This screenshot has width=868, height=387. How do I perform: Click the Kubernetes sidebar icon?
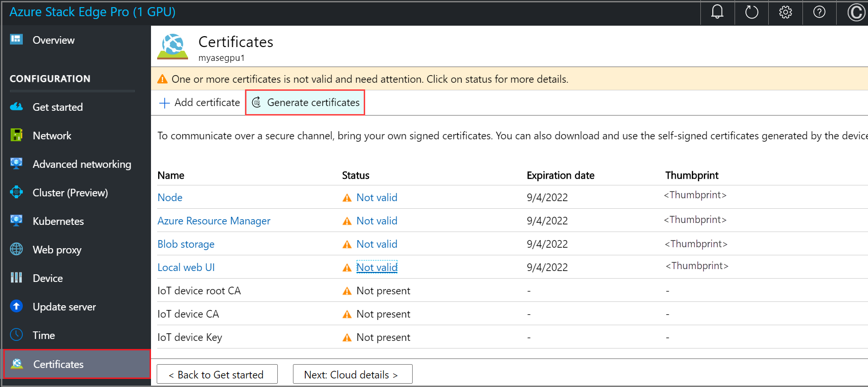pos(17,221)
